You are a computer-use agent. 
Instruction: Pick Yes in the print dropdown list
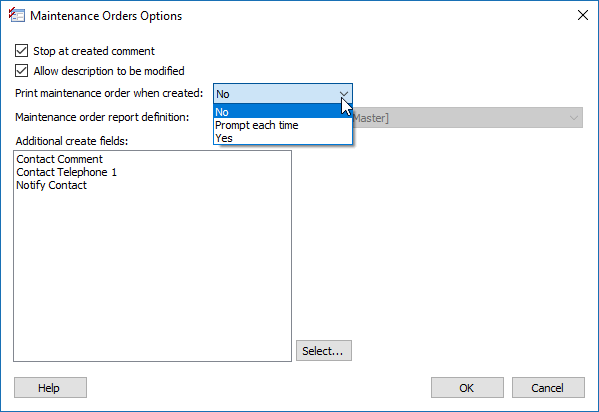(283, 138)
